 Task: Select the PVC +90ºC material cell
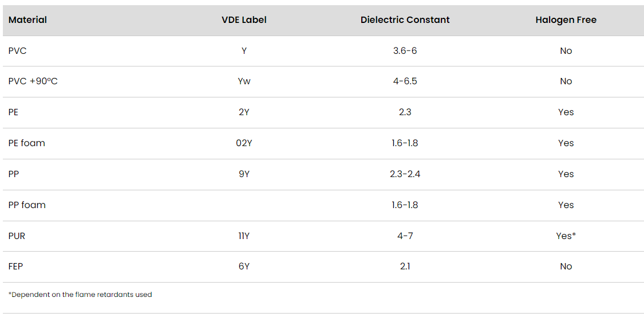pos(33,81)
